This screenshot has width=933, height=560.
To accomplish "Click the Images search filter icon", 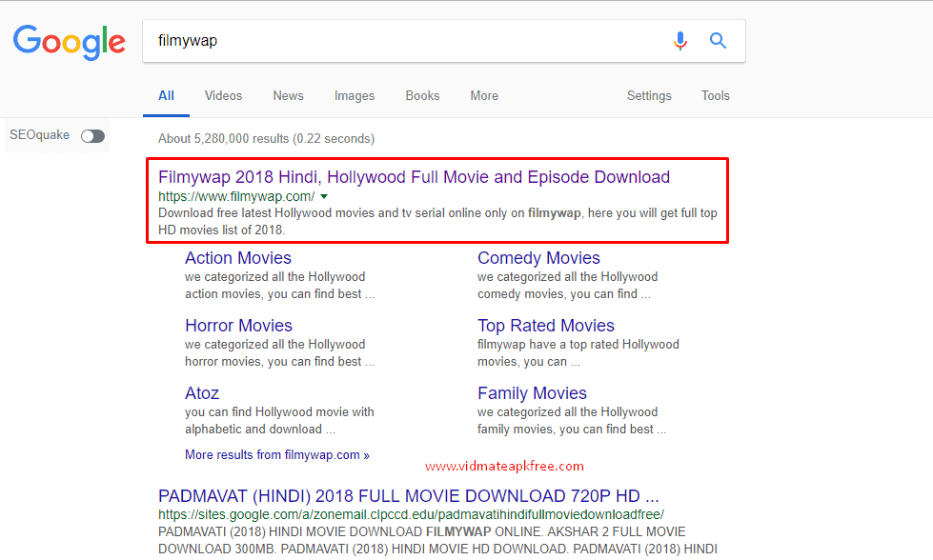I will click(x=354, y=95).
